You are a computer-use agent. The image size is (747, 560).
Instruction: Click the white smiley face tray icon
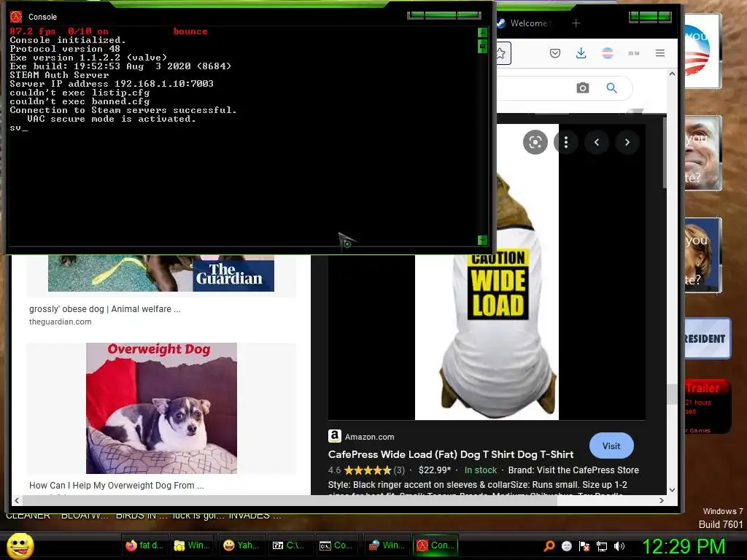click(566, 546)
